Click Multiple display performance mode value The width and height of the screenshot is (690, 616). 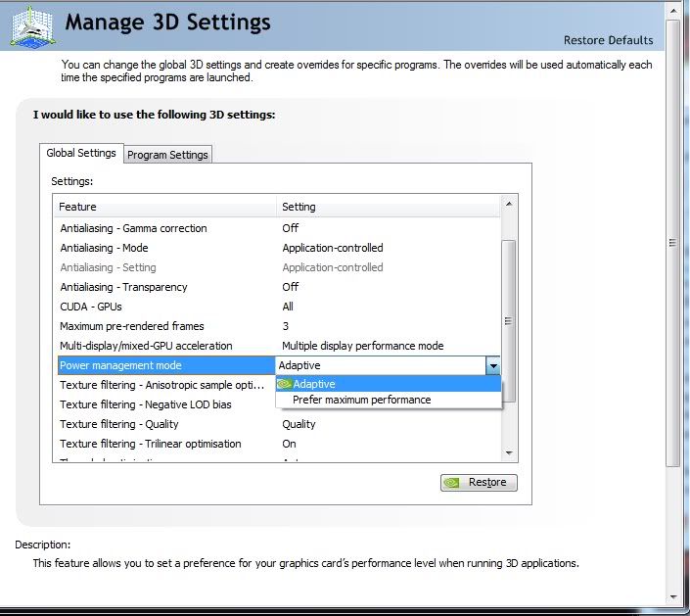click(x=362, y=346)
